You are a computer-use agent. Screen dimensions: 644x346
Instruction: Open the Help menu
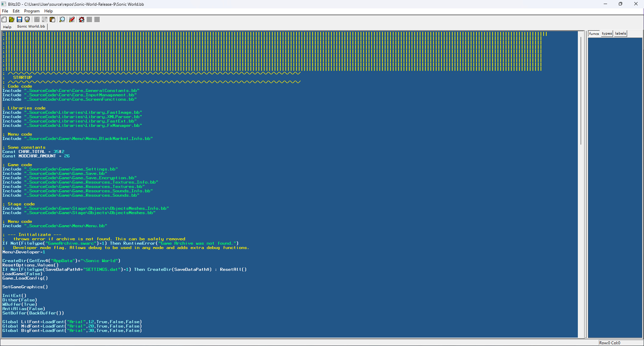48,11
